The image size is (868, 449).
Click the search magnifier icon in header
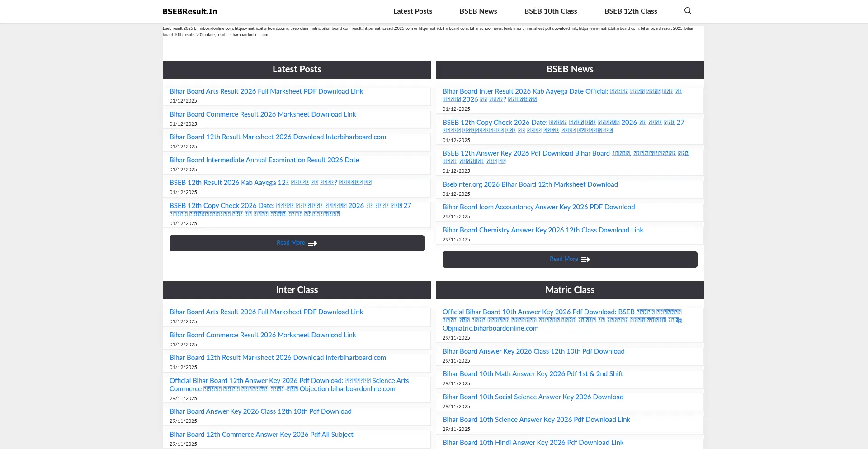click(688, 11)
